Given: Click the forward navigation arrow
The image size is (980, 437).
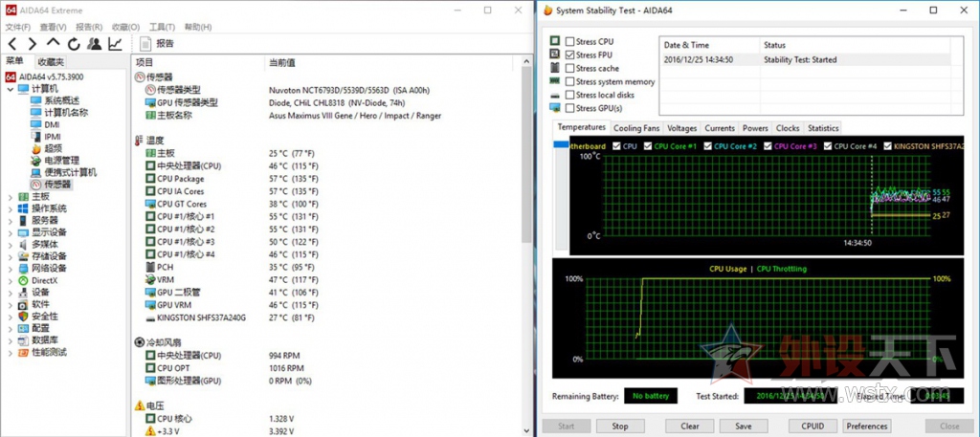Looking at the screenshot, I should pos(32,44).
